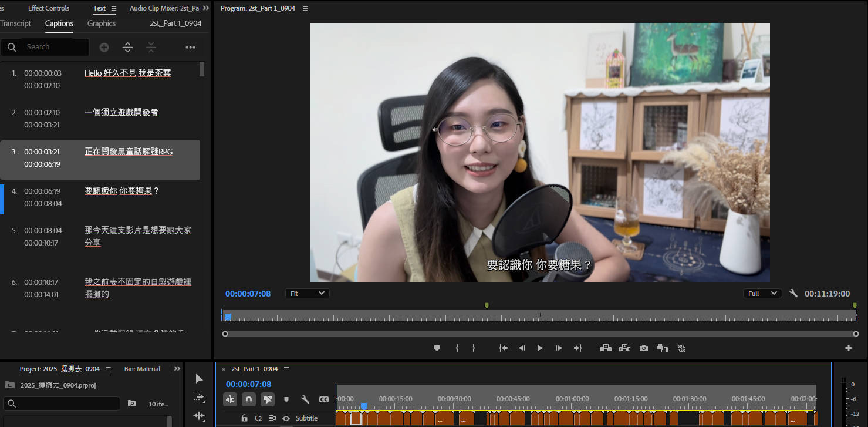The image size is (868, 427).
Task: Open captions panel more options menu
Action: [x=190, y=48]
